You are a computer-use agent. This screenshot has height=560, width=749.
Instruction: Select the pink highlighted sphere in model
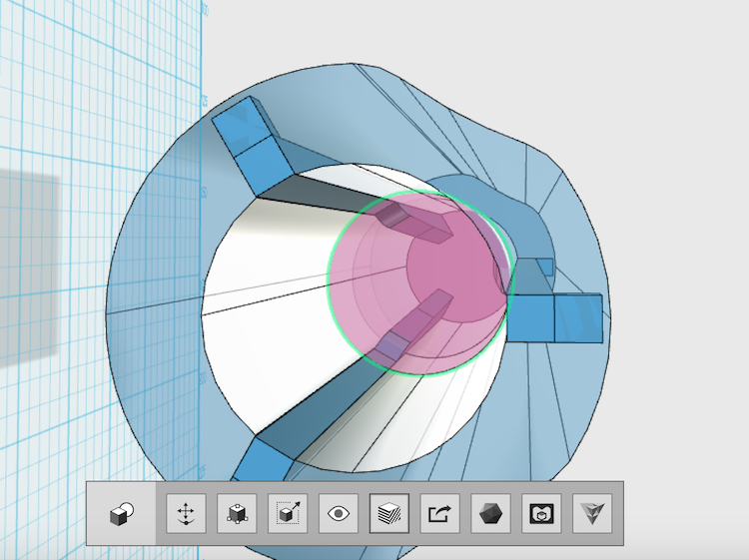[x=420, y=283]
